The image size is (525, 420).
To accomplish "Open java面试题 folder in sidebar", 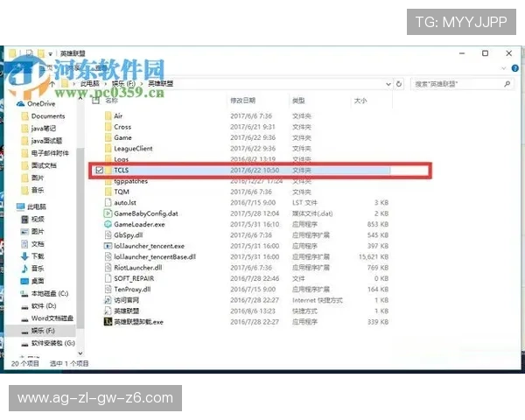I will click(42, 141).
